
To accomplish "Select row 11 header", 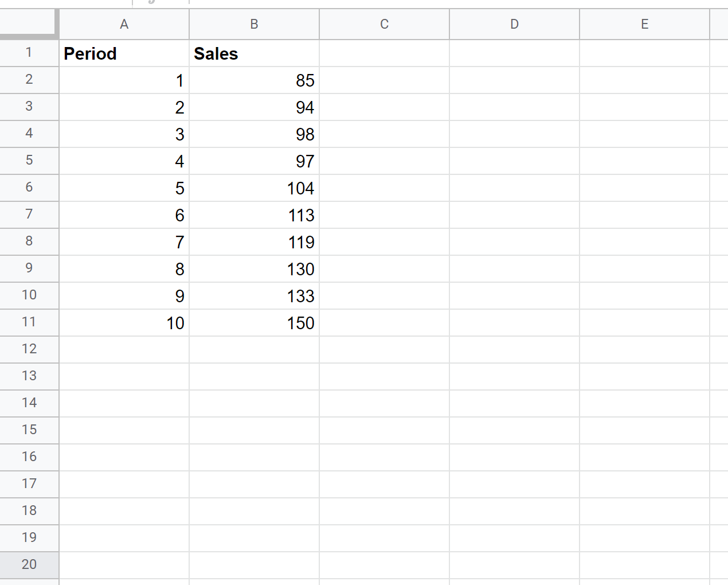I will coord(29,322).
